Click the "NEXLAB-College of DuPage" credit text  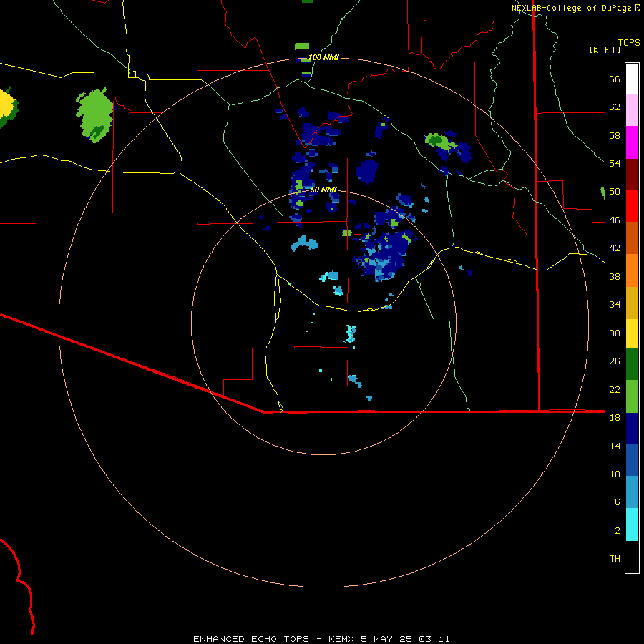(x=572, y=8)
